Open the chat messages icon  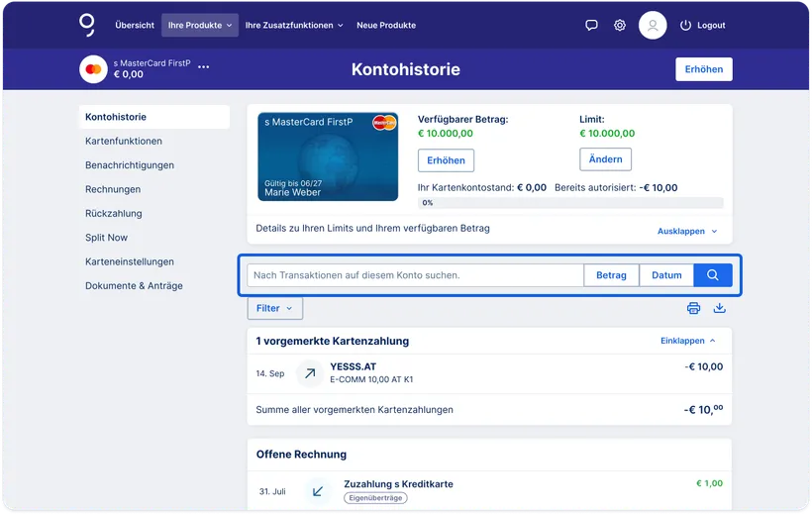591,25
